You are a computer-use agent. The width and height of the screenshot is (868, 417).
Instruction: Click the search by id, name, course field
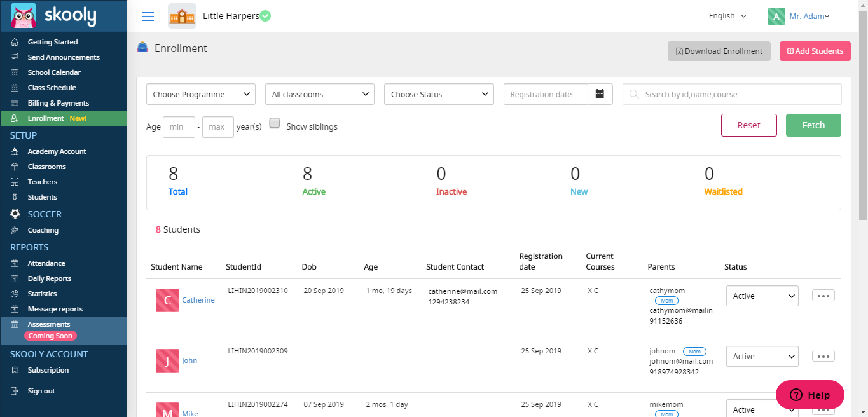(732, 94)
